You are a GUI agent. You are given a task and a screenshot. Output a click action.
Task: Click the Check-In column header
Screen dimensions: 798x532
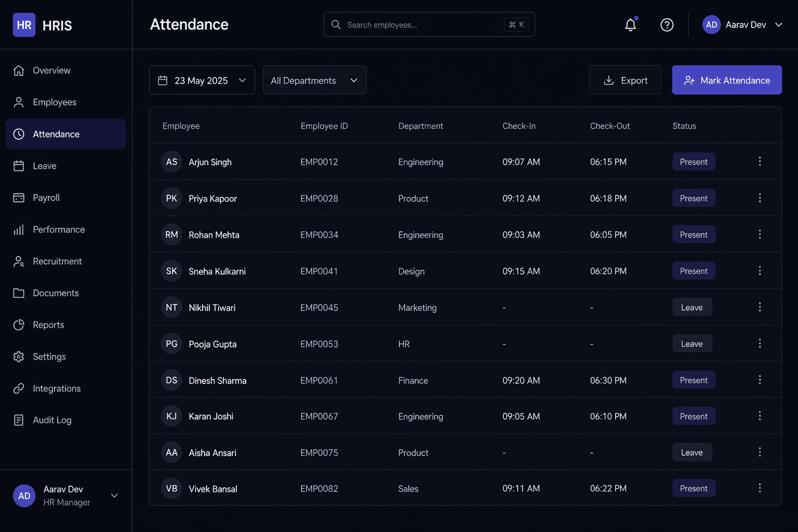pyautogui.click(x=519, y=126)
